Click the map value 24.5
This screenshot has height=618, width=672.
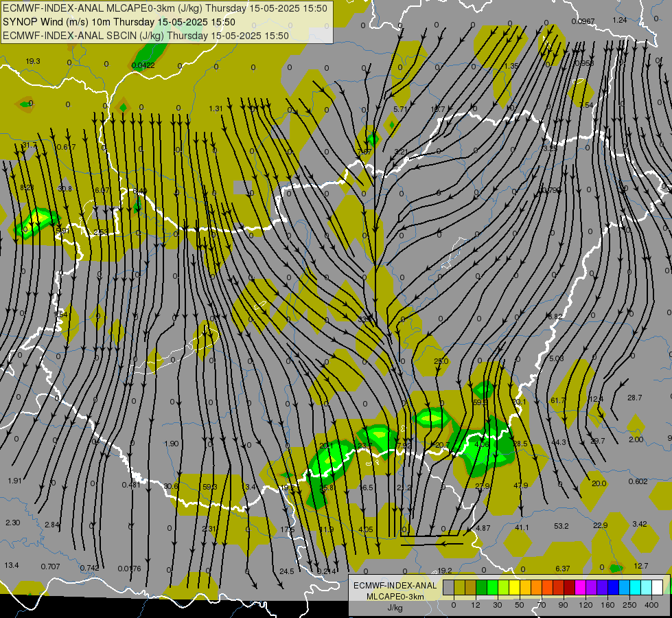pyautogui.click(x=287, y=571)
